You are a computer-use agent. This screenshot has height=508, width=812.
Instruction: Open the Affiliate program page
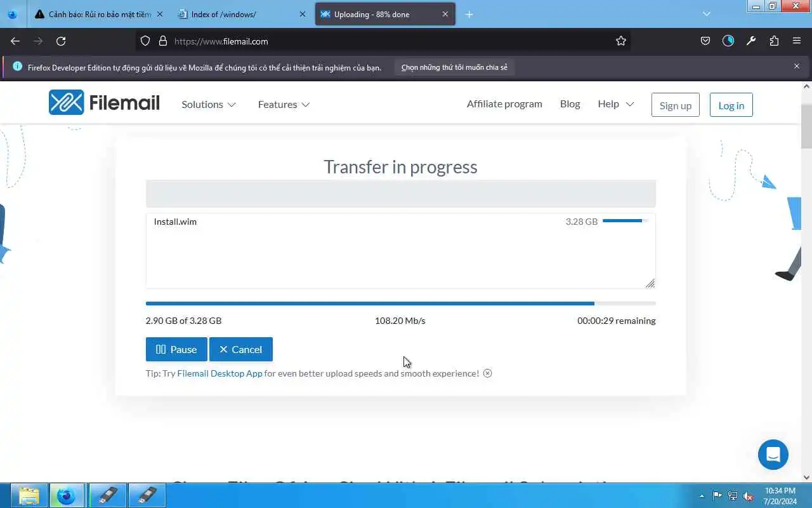pyautogui.click(x=504, y=104)
